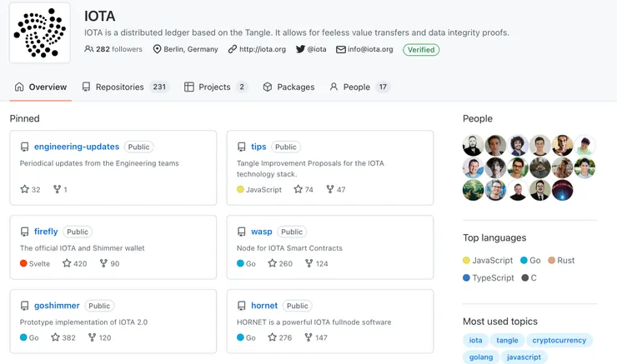Click the fork icon on wasp repository
Viewport: 617px width, 364px height.
pyautogui.click(x=308, y=263)
